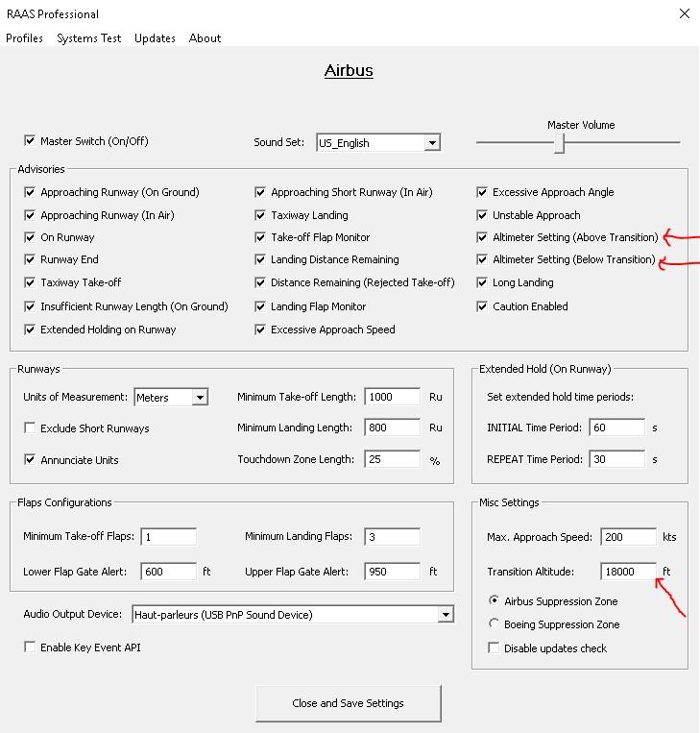The width and height of the screenshot is (700, 733).
Task: Open the About menu
Action: pyautogui.click(x=205, y=38)
